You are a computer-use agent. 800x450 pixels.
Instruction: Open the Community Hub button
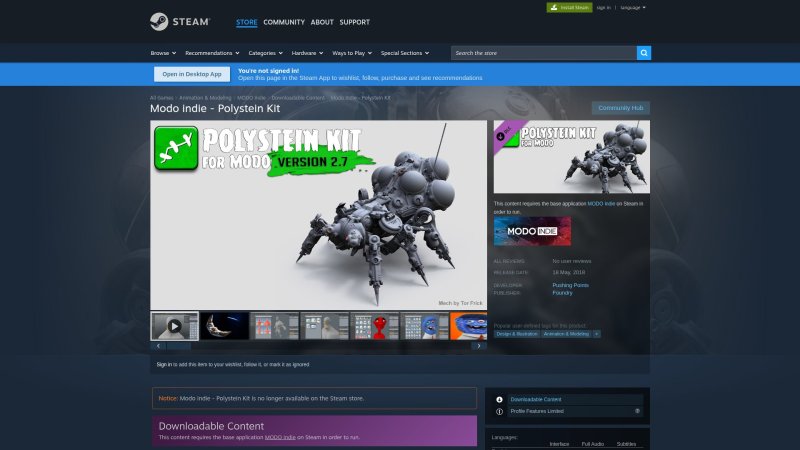coord(620,108)
